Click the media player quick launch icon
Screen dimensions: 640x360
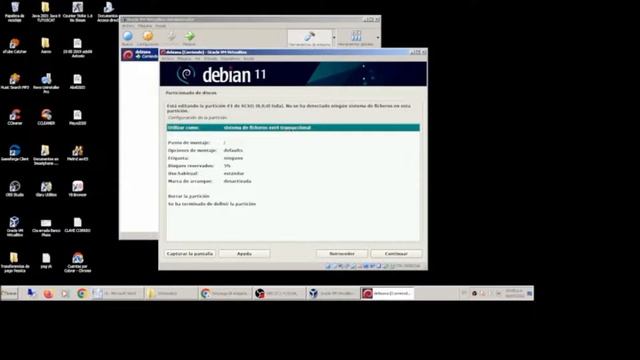coord(64,293)
